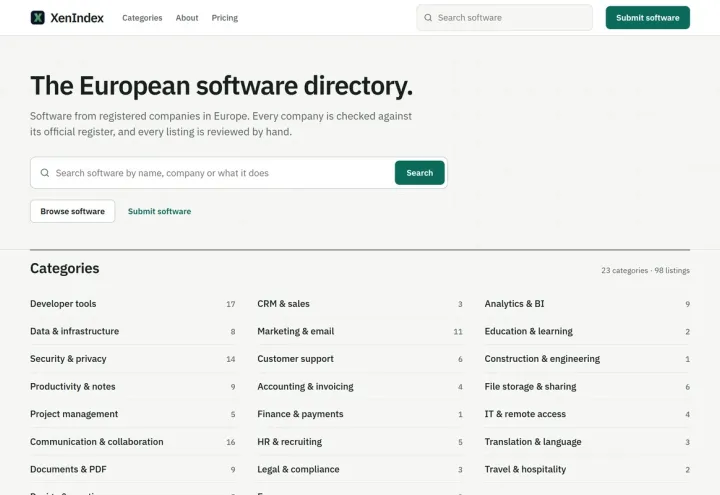Open Construction & engineering category
The width and height of the screenshot is (720, 495).
coord(587,359)
